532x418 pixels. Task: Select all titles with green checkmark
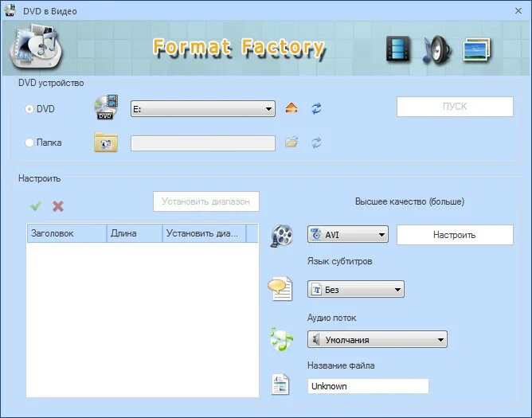tap(36, 205)
